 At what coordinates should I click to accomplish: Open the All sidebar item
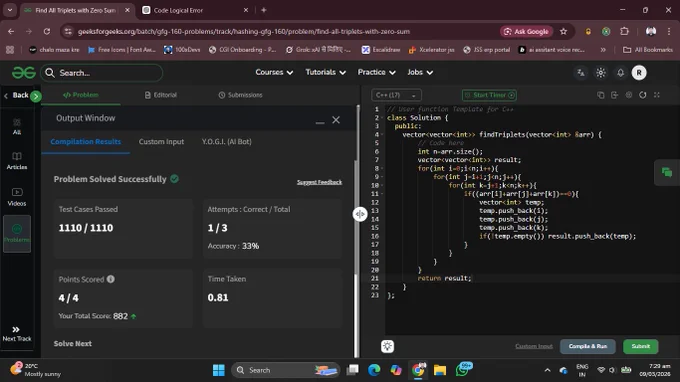[16, 127]
